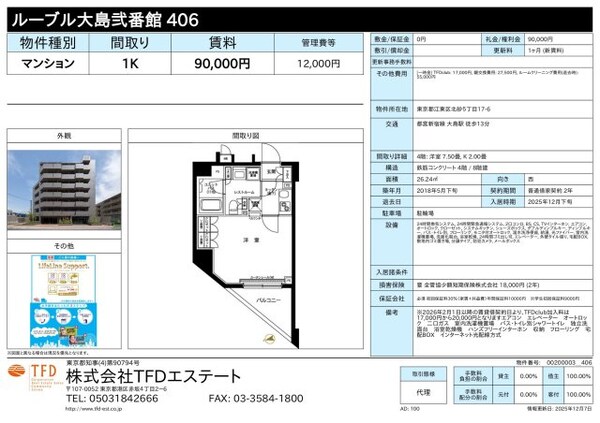Select the 駐輪場 value
Viewport: 600px width, 423px height.
point(425,213)
